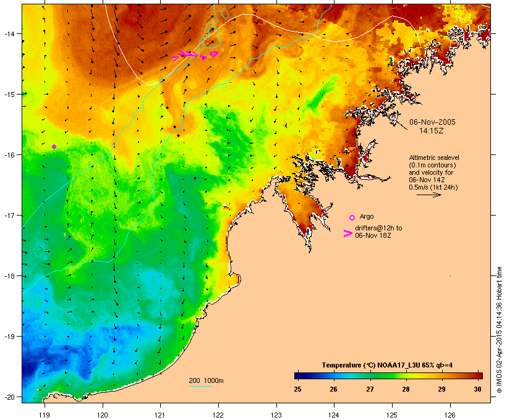Click the colorbar at 27 degree green
The width and height of the screenshot is (507, 420).
370,376
